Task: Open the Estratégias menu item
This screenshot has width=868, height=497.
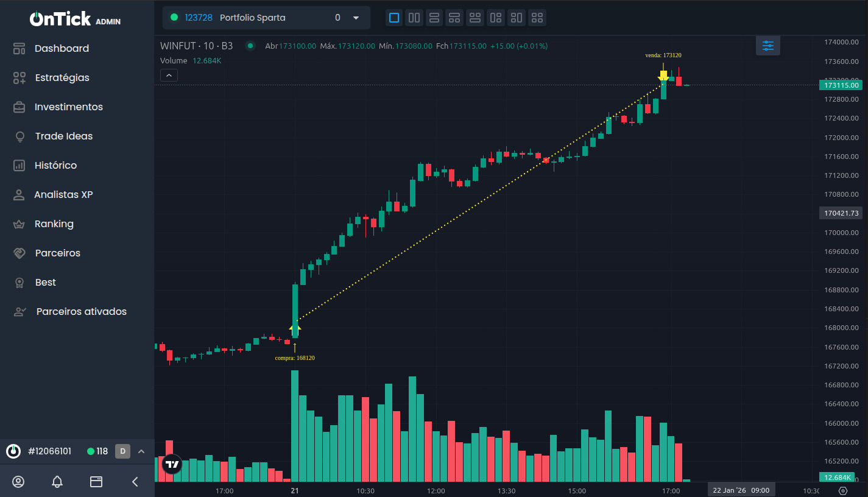Action: [x=62, y=78]
